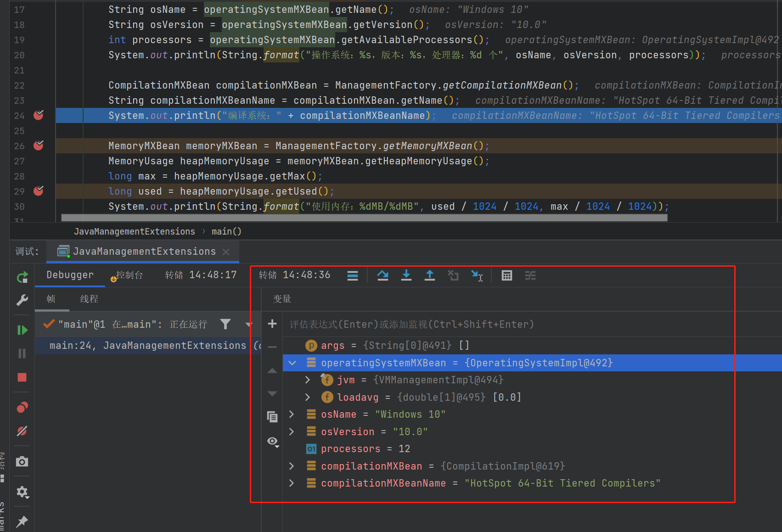Click the Resume Program green arrow icon
Viewport: 782px width, 532px height.
(22, 330)
